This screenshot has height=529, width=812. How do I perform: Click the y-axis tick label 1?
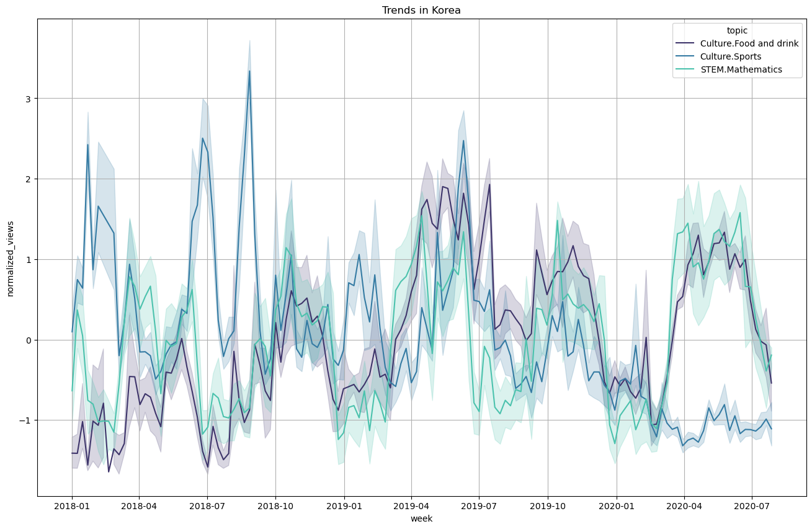pyautogui.click(x=30, y=259)
